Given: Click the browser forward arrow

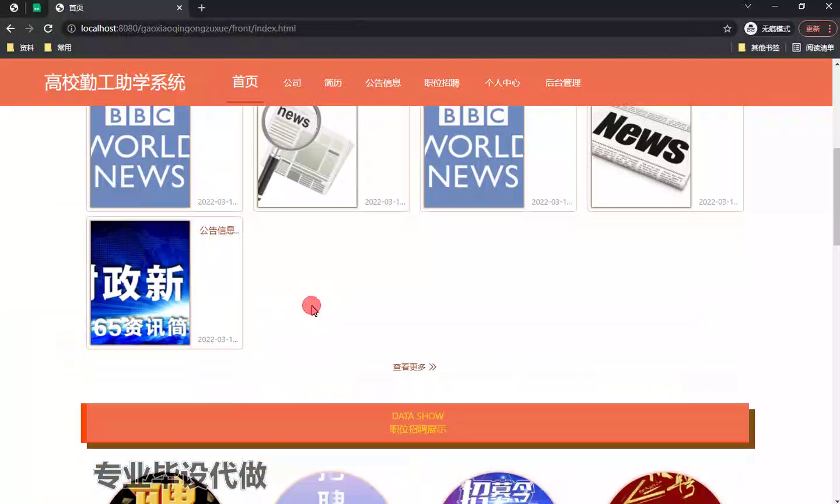Looking at the screenshot, I should pos(29,29).
